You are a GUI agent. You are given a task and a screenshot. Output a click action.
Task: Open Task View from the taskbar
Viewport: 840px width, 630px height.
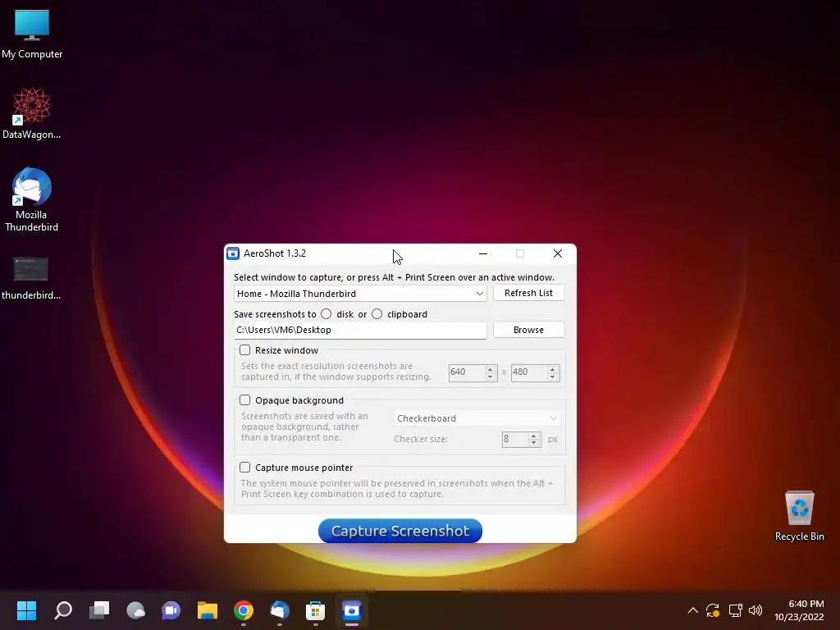99,610
